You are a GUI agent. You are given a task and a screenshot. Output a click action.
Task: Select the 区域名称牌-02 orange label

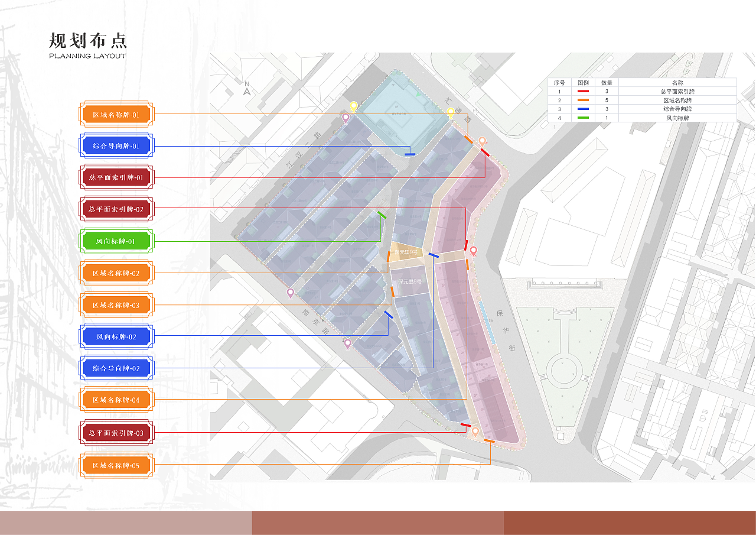(116, 273)
